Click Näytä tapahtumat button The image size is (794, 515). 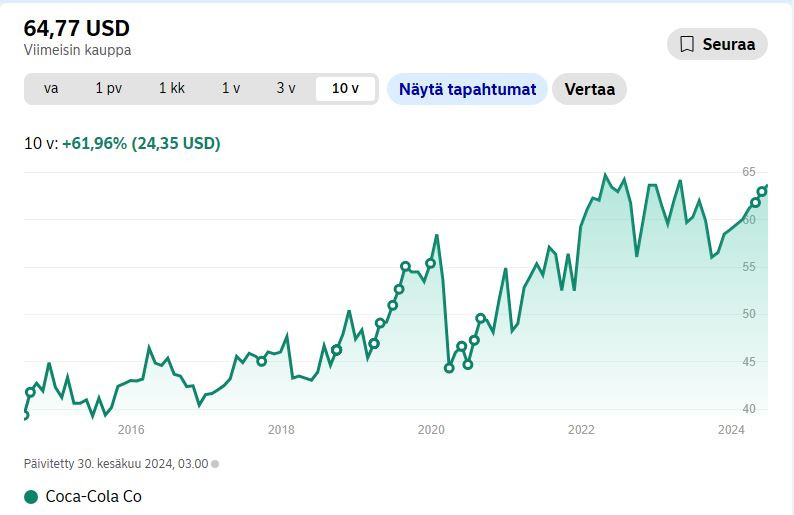(467, 89)
